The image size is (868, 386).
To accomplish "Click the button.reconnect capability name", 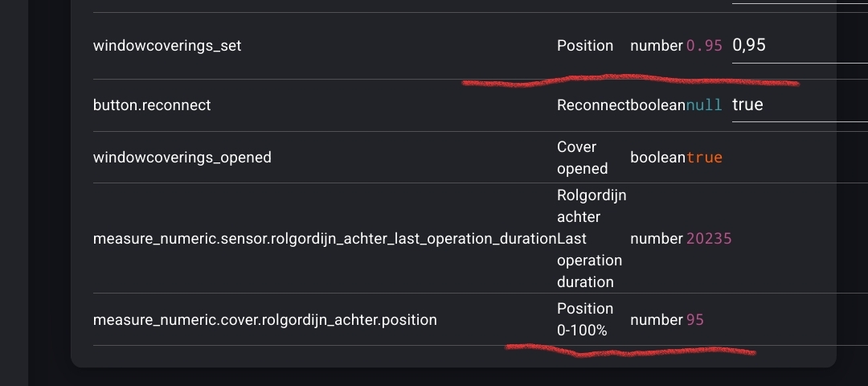I will (152, 105).
